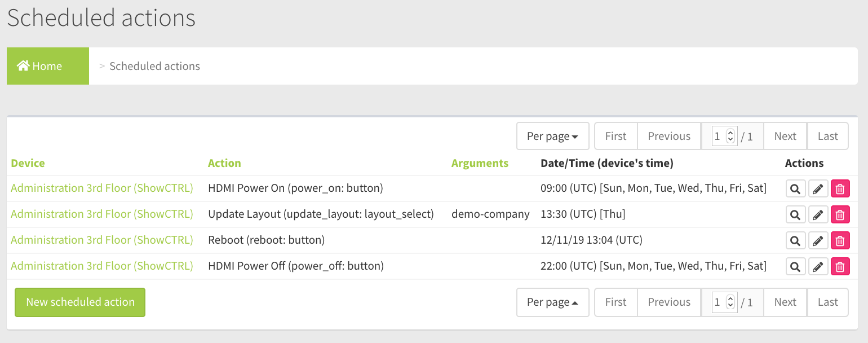
Task: Delete the HDMI Power Off scheduled action
Action: pos(840,267)
